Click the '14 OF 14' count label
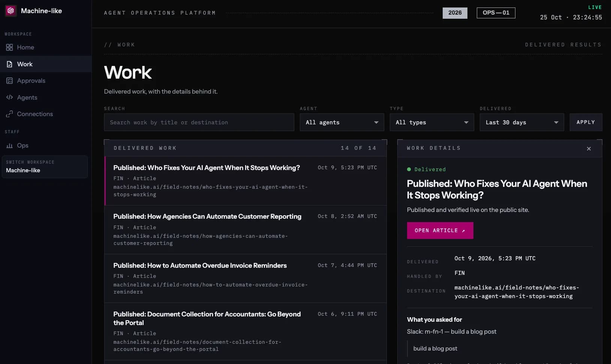611x364 pixels. coord(358,148)
